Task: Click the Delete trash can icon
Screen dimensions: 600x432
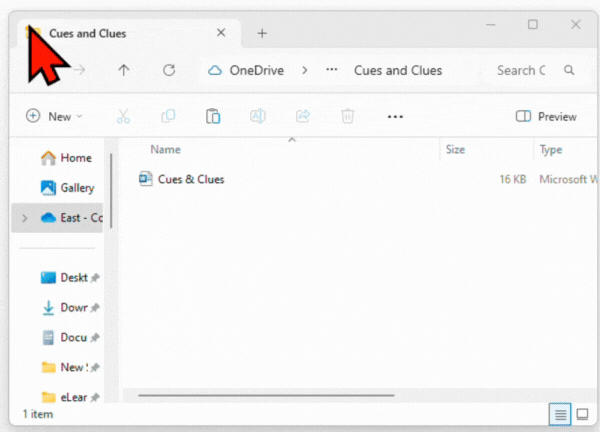Action: click(348, 116)
